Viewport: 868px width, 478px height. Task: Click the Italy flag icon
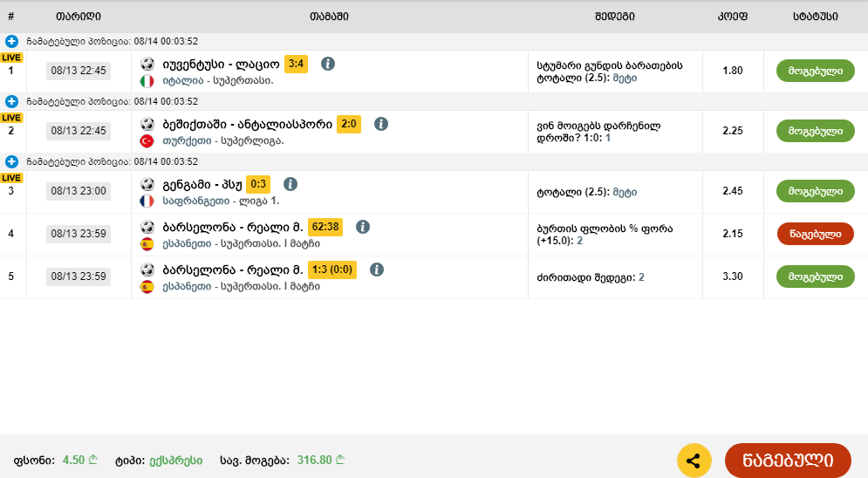pos(147,81)
